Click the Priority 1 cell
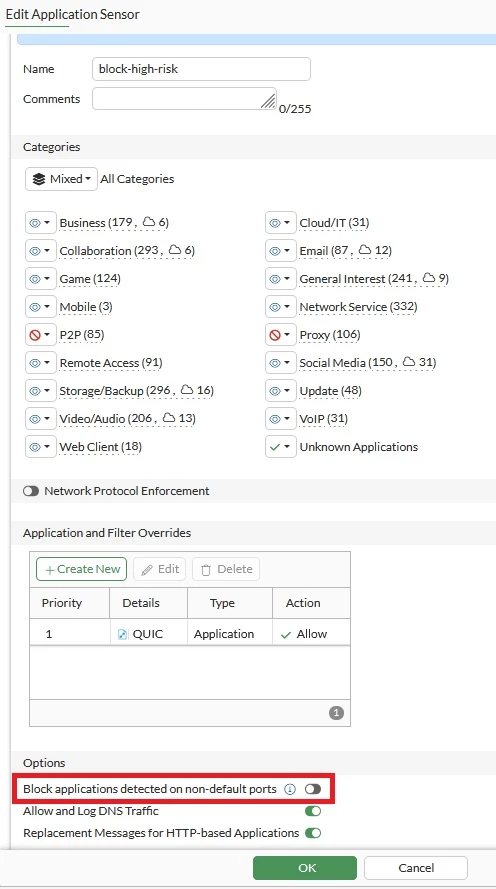Image resolution: width=496 pixels, height=889 pixels. (69, 634)
